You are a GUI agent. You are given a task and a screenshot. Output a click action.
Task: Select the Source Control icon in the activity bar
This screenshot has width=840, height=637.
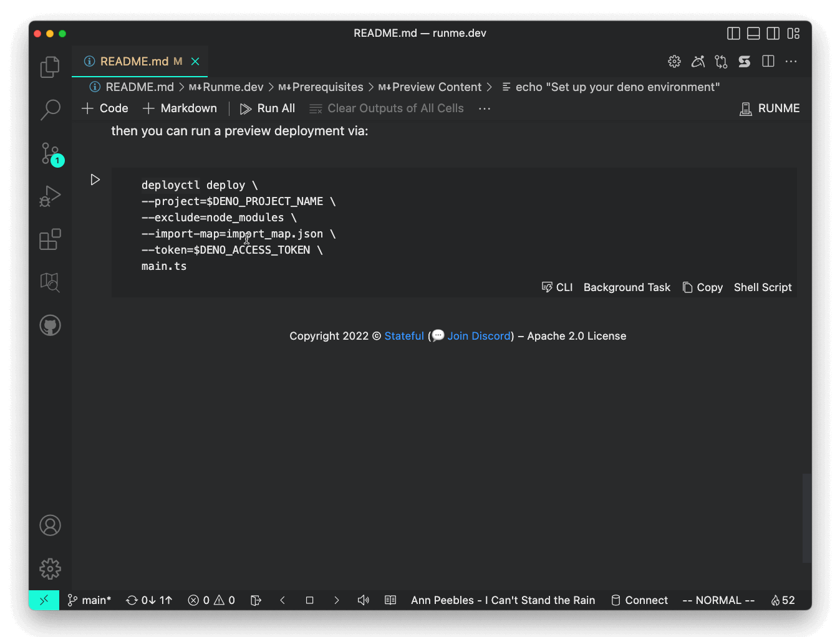click(50, 154)
